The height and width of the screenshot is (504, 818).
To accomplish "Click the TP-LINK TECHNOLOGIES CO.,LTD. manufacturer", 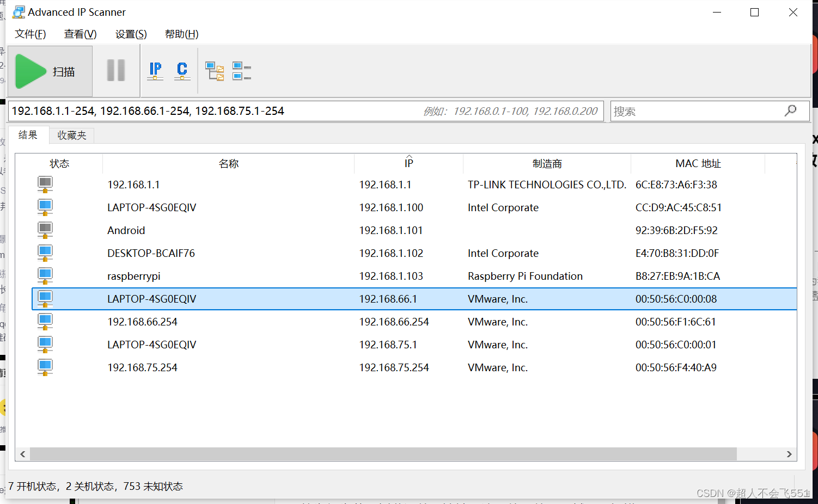I will [x=547, y=185].
